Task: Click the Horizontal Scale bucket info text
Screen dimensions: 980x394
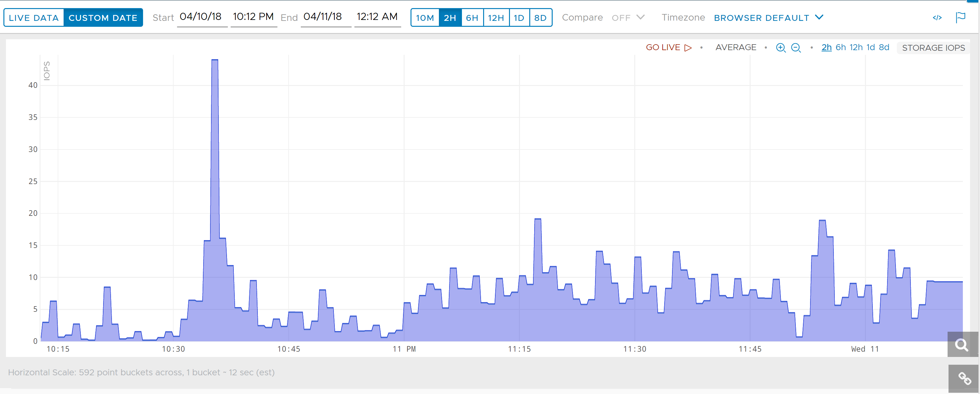Action: pos(141,373)
